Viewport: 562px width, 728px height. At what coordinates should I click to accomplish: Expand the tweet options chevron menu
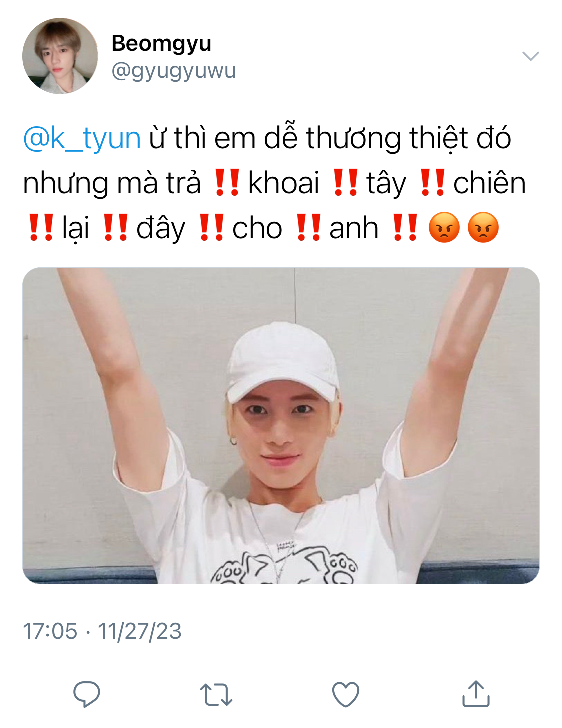click(530, 56)
